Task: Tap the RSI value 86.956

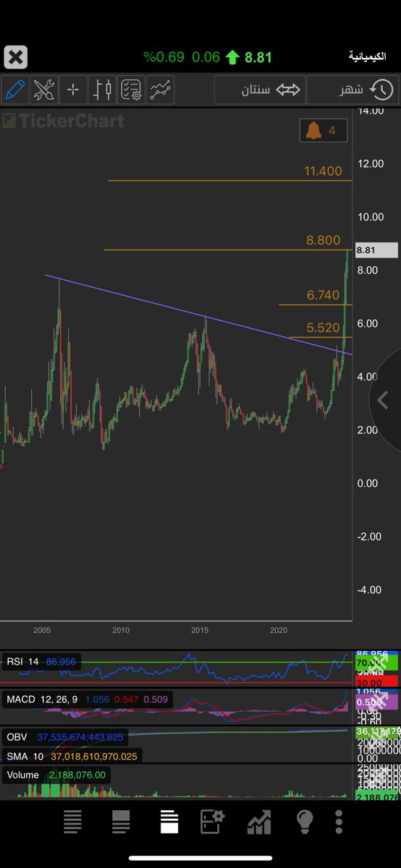Action: (x=62, y=662)
